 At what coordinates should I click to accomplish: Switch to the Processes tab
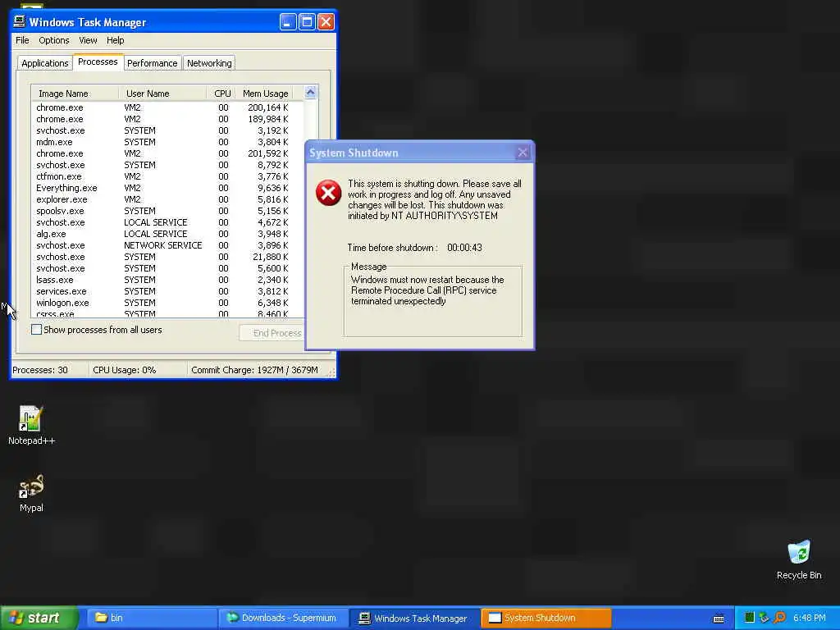tap(98, 62)
